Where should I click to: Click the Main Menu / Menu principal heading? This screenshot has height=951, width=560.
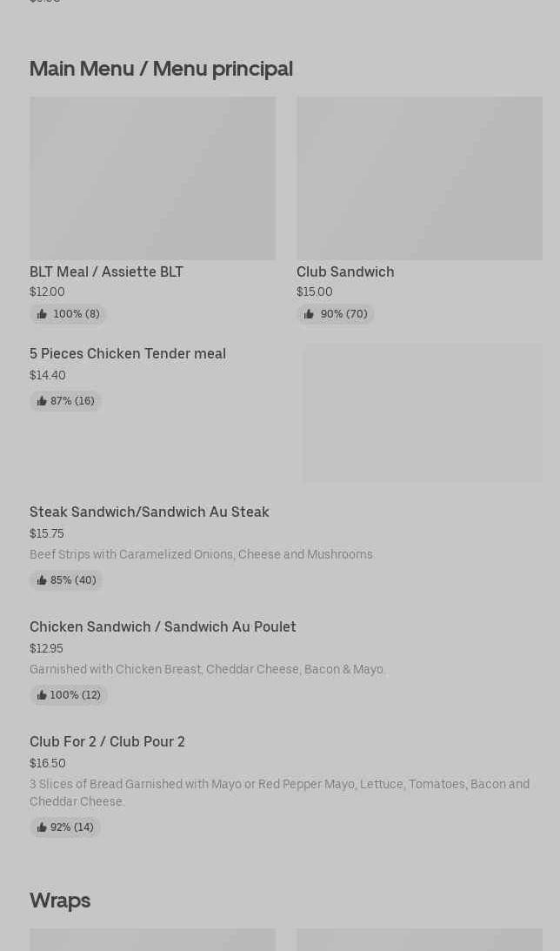[x=161, y=69]
